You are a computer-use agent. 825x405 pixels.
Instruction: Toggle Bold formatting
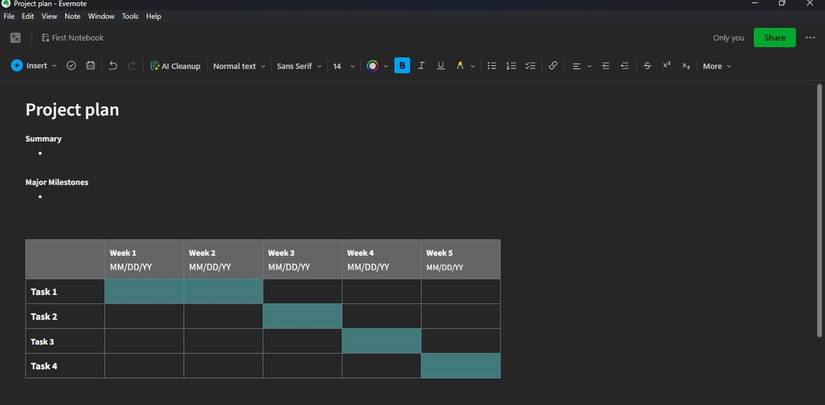coord(402,66)
